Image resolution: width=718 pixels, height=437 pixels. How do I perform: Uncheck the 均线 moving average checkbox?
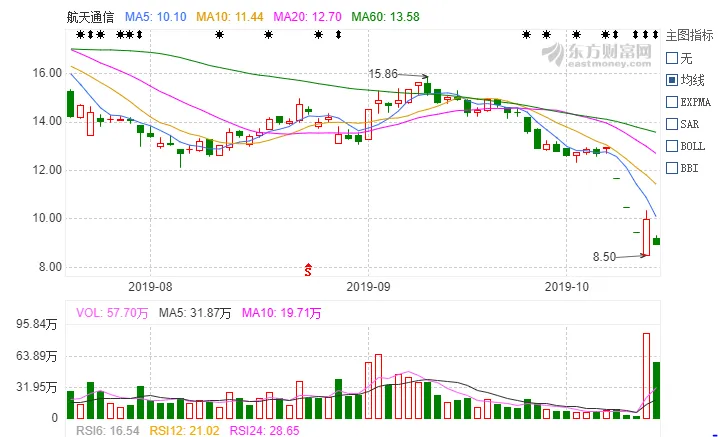pyautogui.click(x=672, y=80)
